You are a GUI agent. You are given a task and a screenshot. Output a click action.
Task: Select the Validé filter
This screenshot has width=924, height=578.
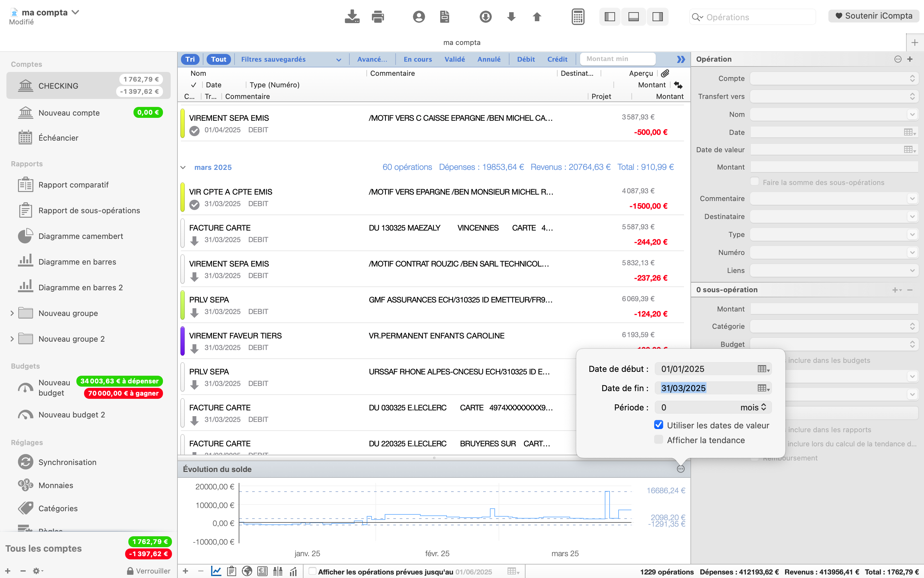pos(454,59)
